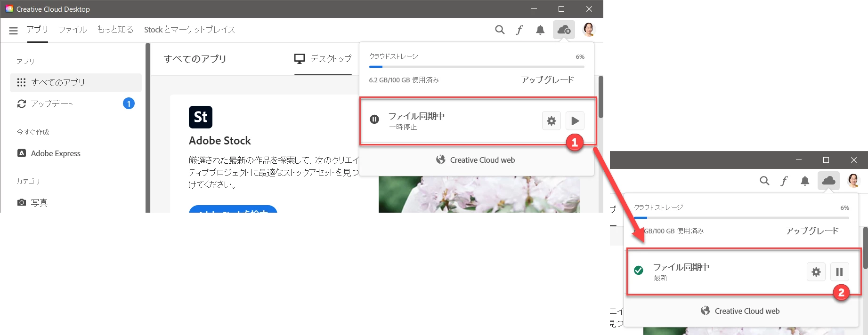Open sync settings gear beside 一時停止

(552, 121)
